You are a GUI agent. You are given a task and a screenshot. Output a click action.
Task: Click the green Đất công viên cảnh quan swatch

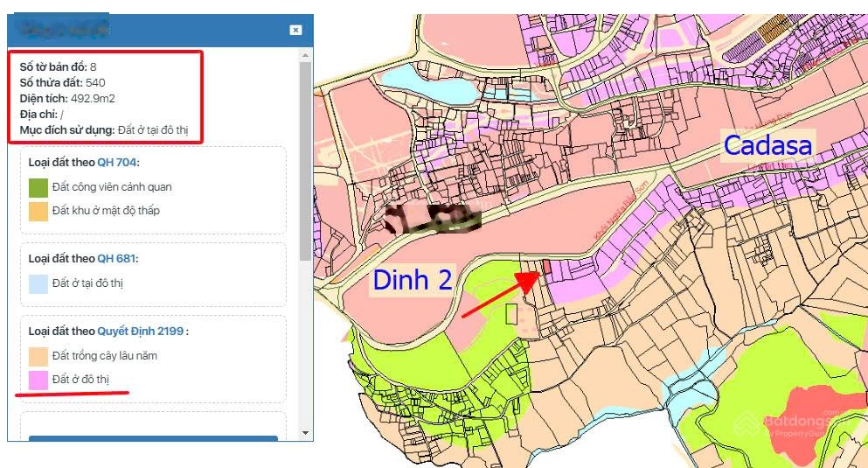(38, 187)
